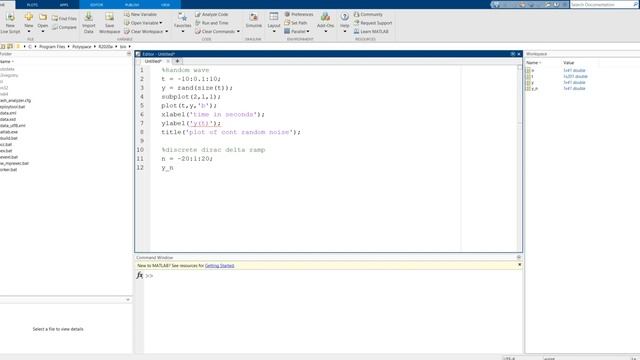
Task: Expand the Layout dropdown arrow
Action: [x=274, y=31]
